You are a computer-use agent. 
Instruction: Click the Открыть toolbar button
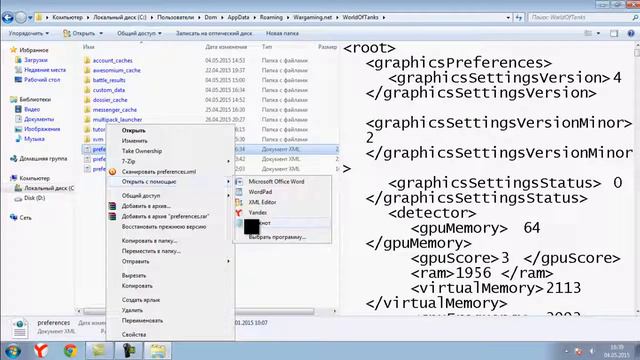pyautogui.click(x=80, y=33)
